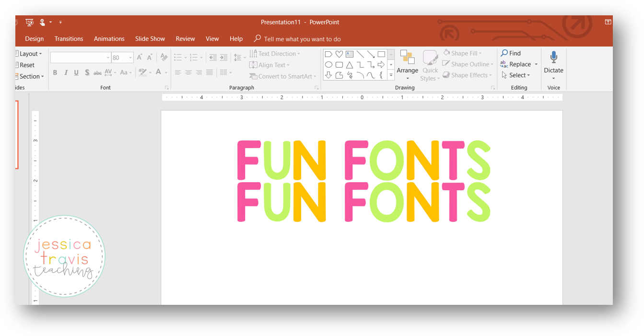Apply font color button

[158, 72]
